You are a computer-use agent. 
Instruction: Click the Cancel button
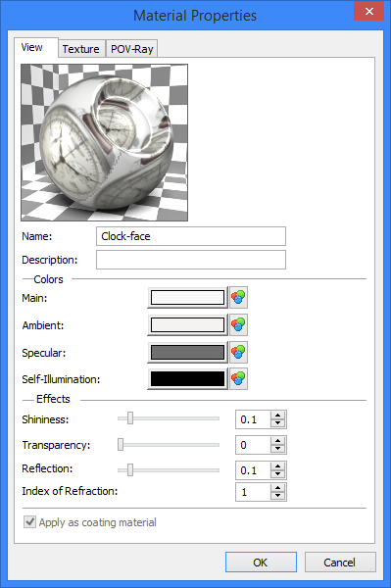[340, 562]
